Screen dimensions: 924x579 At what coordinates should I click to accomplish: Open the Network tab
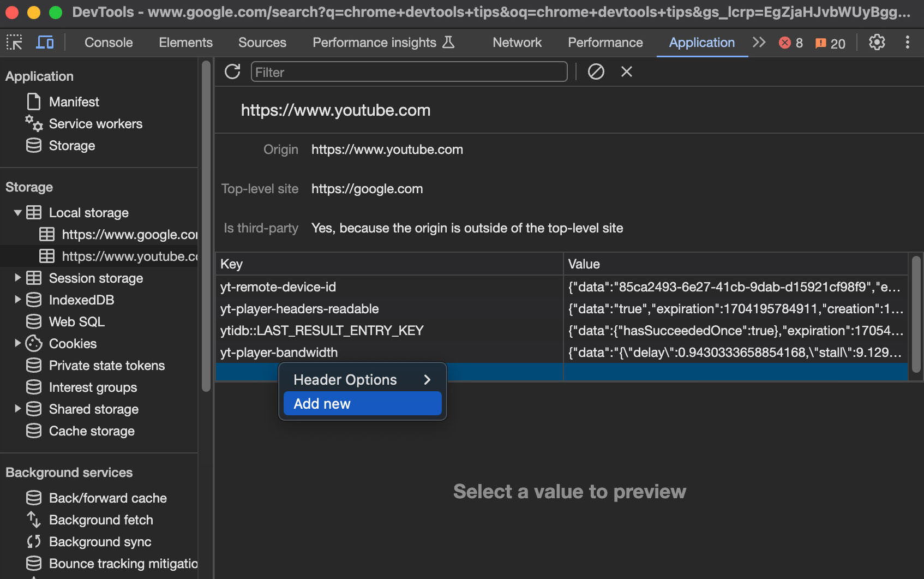[517, 43]
